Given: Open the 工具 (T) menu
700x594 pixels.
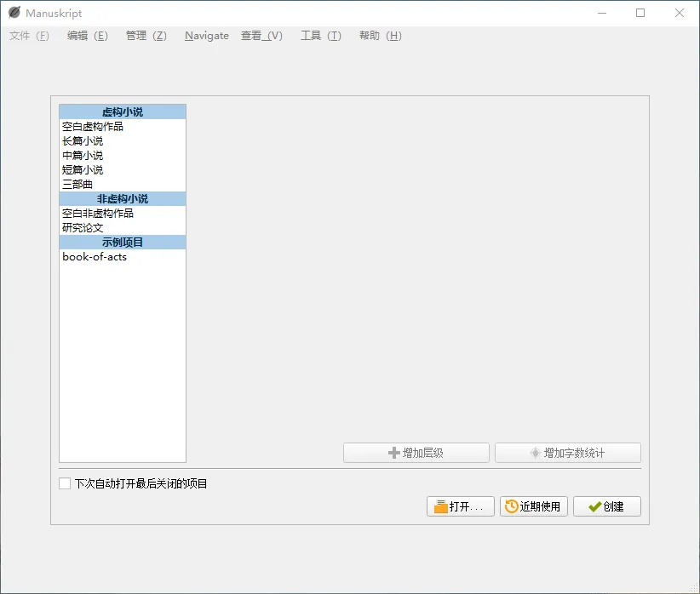Looking at the screenshot, I should pyautogui.click(x=321, y=36).
